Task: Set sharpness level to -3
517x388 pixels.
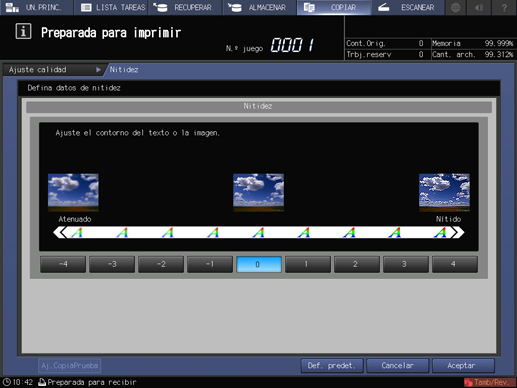Action: (x=112, y=264)
